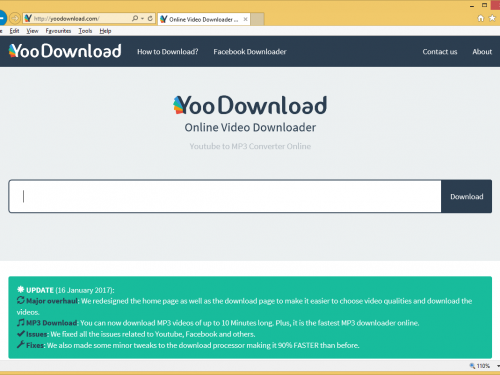
Task: Click the MP3 Download music note icon
Action: click(21, 322)
